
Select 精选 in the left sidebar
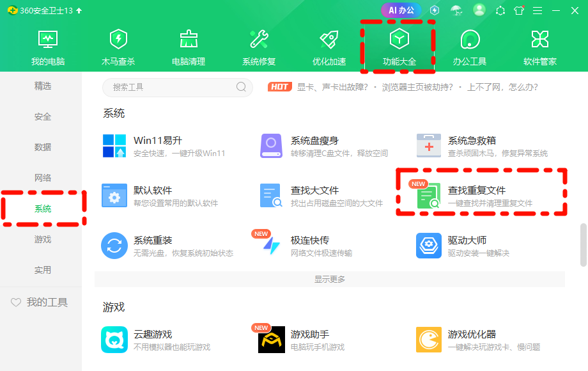tap(43, 86)
